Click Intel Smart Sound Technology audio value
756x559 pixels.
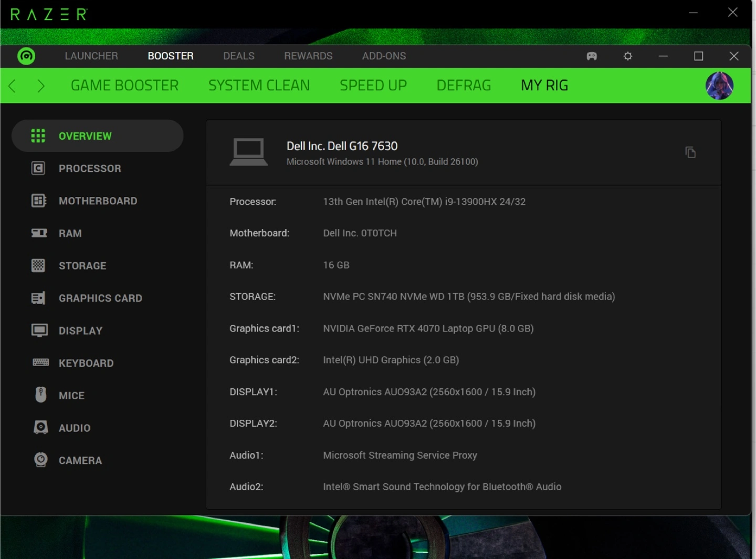pos(442,487)
